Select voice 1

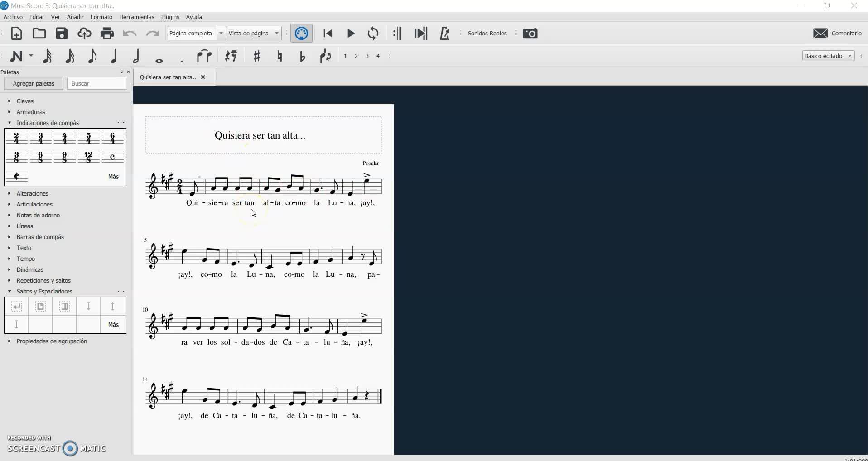346,56
